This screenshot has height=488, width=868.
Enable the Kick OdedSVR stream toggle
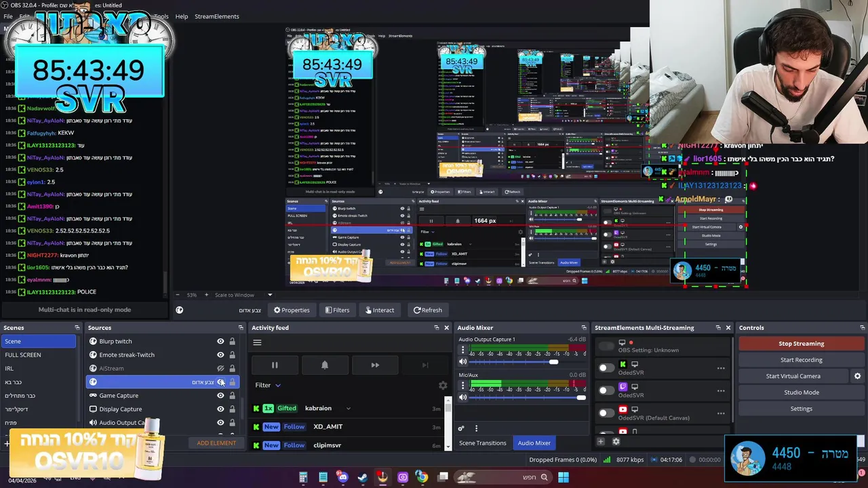coord(606,368)
